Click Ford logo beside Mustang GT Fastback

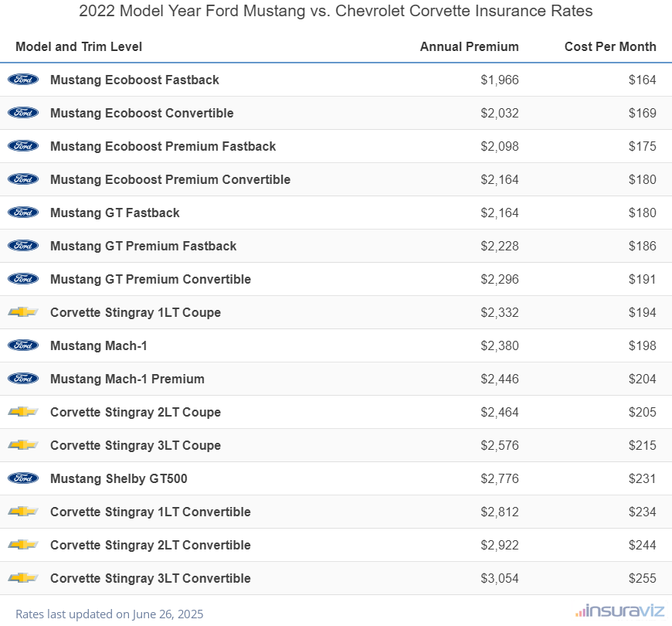click(23, 213)
